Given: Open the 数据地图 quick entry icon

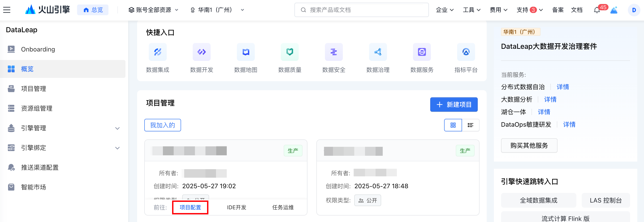Looking at the screenshot, I should click(x=246, y=52).
